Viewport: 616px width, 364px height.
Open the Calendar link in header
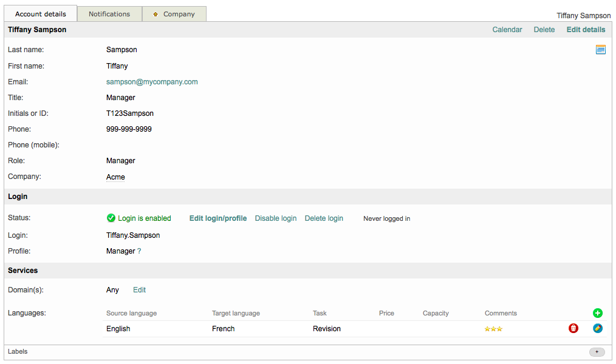pos(507,30)
